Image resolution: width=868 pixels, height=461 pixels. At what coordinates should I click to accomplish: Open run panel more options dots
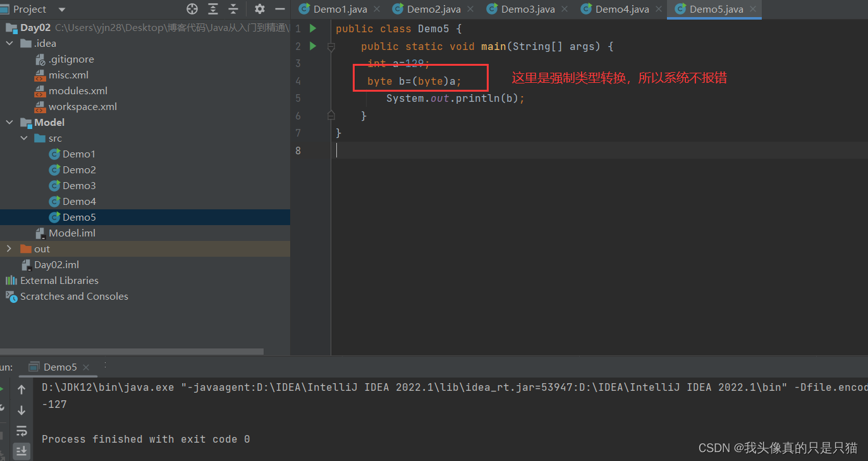105,365
